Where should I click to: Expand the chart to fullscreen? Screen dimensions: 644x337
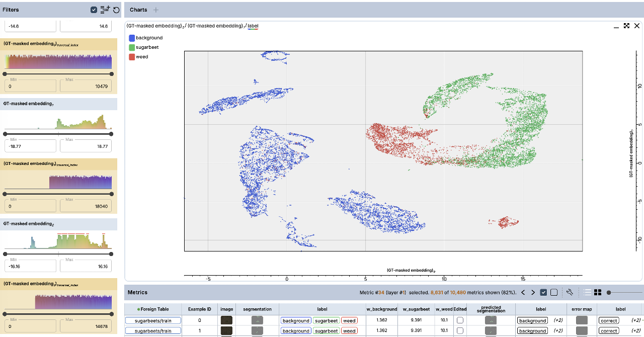pyautogui.click(x=626, y=26)
